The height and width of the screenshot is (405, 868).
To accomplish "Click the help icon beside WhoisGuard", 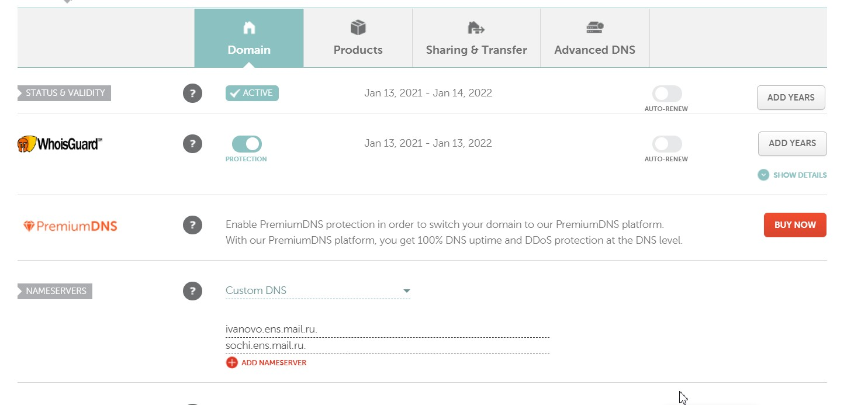I will click(192, 144).
